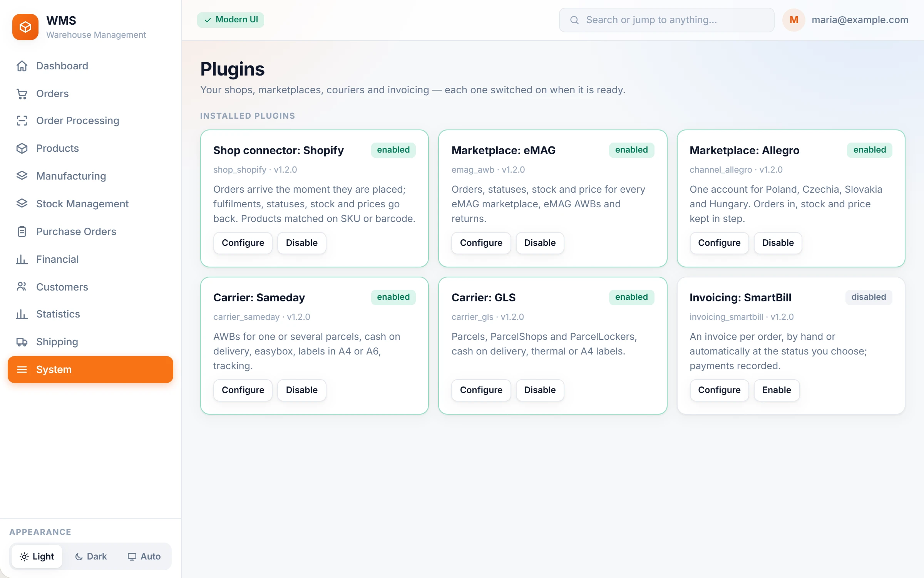Disable the Shopify plugin

302,243
